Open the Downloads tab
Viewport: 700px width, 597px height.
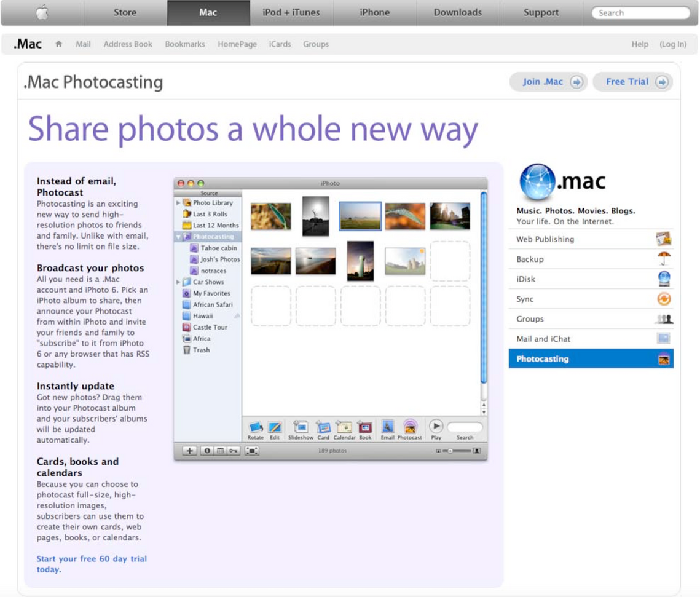point(458,12)
